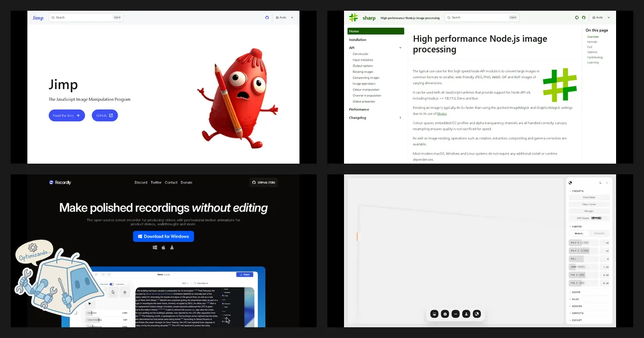Open the Auto theme dropdown on sharp

[x=601, y=18]
